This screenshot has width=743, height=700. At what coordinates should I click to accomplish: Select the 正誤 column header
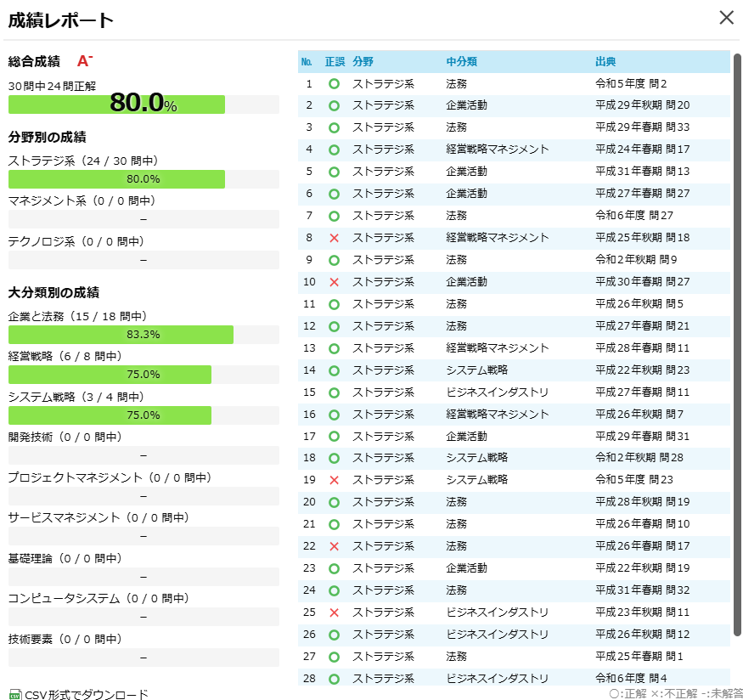335,61
